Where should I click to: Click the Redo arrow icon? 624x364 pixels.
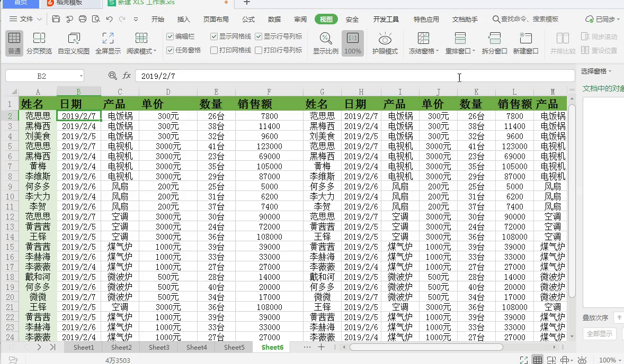[122, 19]
